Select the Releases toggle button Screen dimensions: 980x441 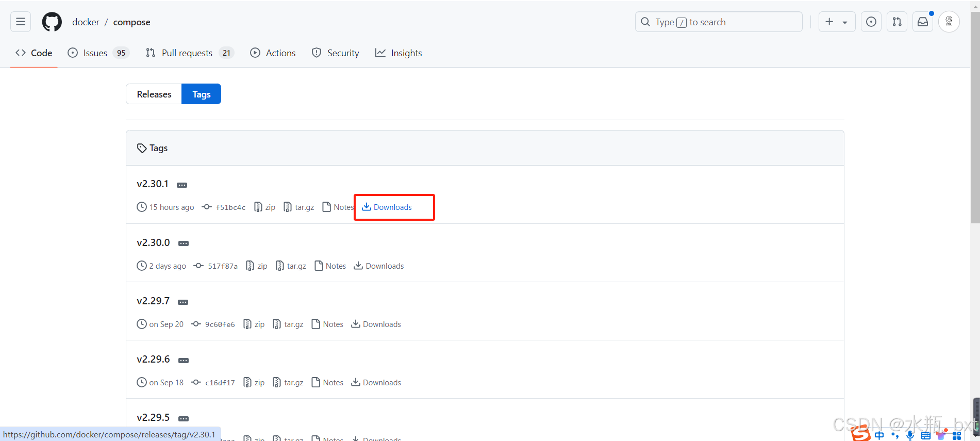154,94
